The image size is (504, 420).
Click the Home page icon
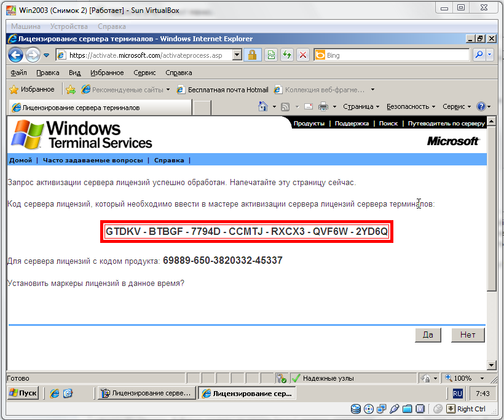coord(263,106)
